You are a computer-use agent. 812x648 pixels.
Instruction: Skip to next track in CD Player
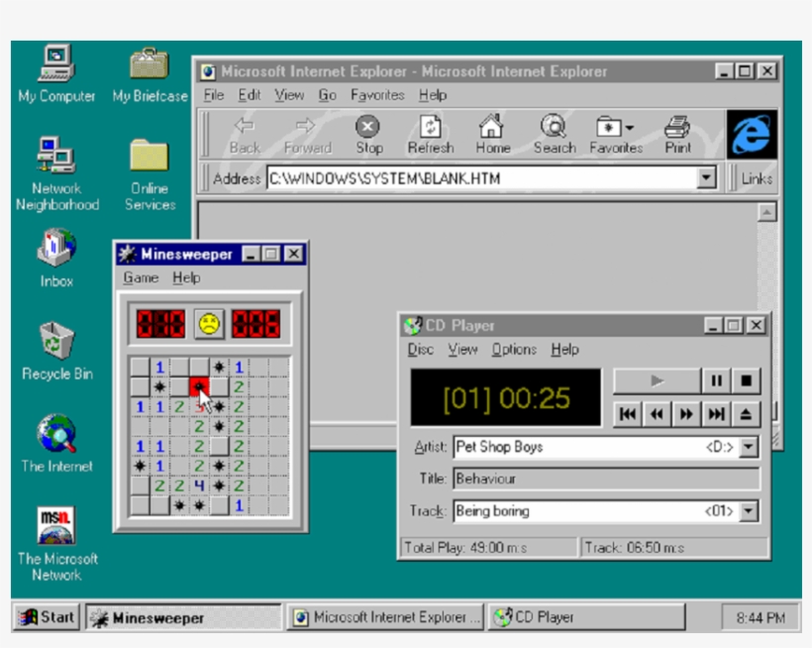[x=716, y=414]
